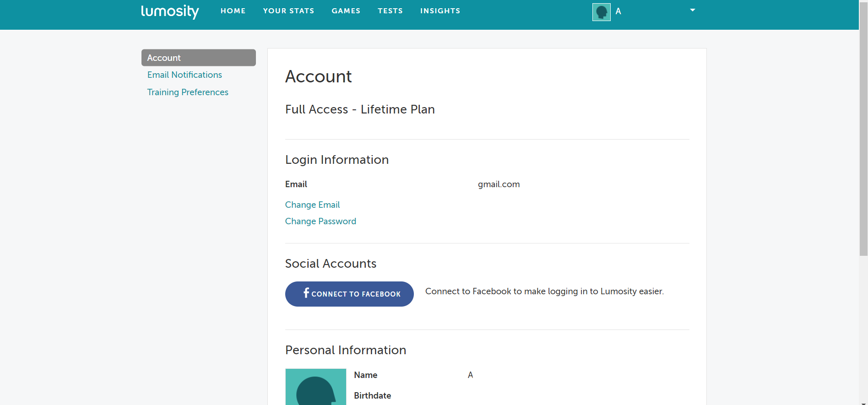Click the Change Password link
The image size is (868, 405).
point(320,221)
